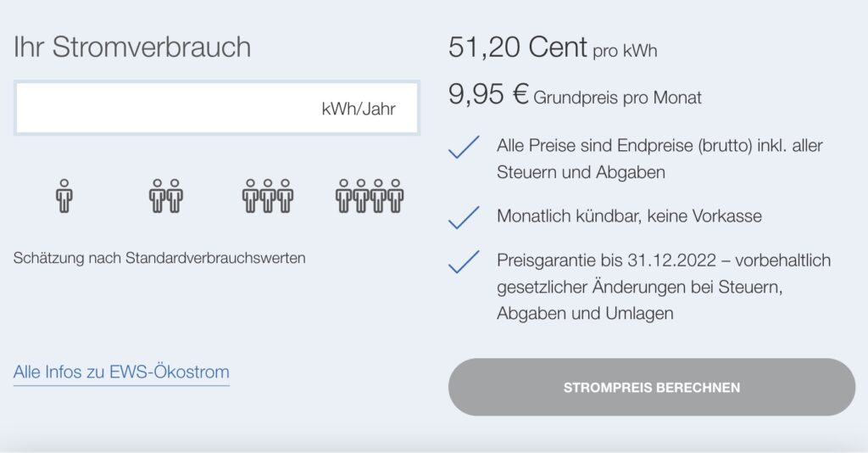Image resolution: width=868 pixels, height=453 pixels.
Task: Click the Grundpreis pro Monat label
Action: [617, 98]
